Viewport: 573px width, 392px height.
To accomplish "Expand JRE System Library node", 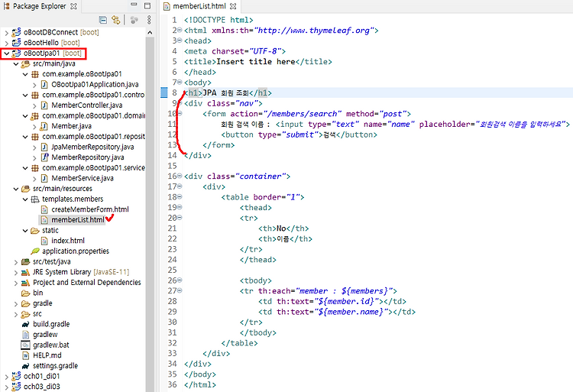I will click(x=16, y=272).
